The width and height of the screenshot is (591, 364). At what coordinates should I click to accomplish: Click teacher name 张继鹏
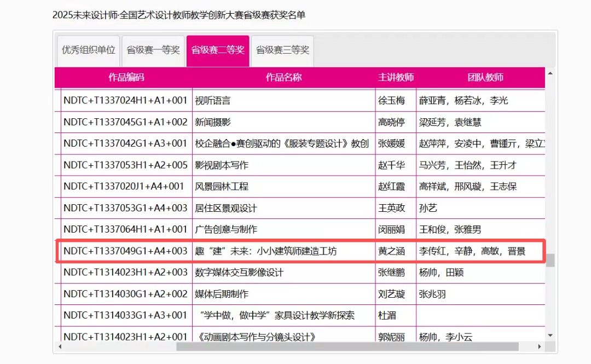point(392,273)
